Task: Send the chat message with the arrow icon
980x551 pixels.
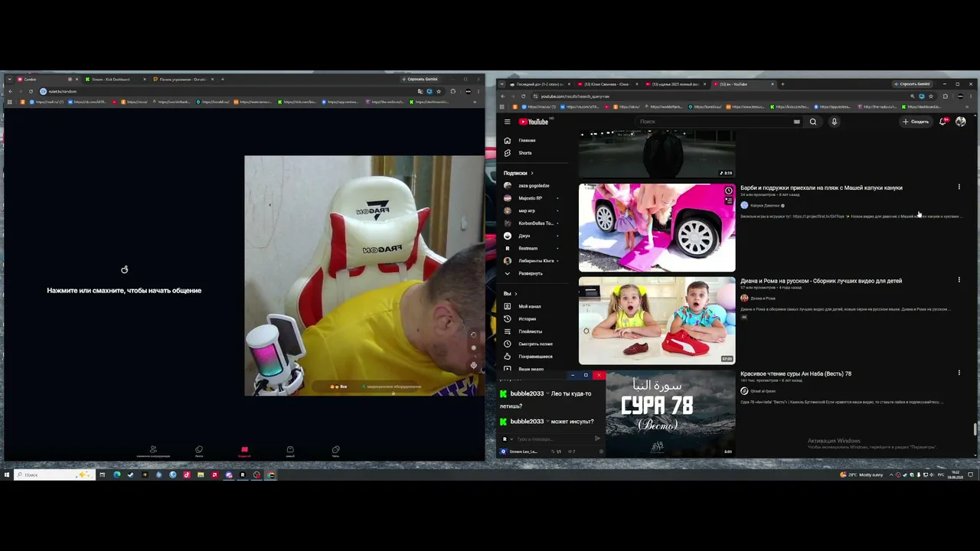Action: [x=597, y=439]
